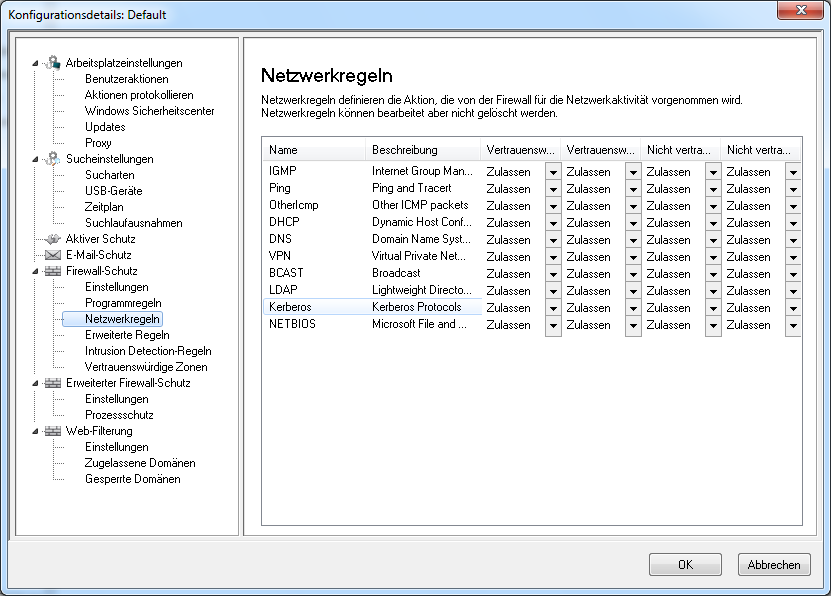This screenshot has height=596, width=831.
Task: Select Programmregeln in the tree
Action: tap(123, 303)
